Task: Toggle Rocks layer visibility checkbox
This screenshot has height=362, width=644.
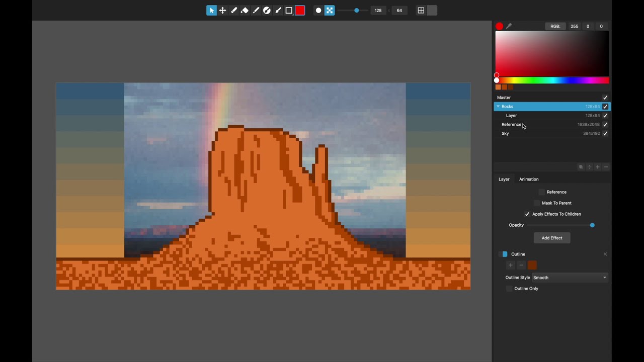Action: click(x=605, y=107)
